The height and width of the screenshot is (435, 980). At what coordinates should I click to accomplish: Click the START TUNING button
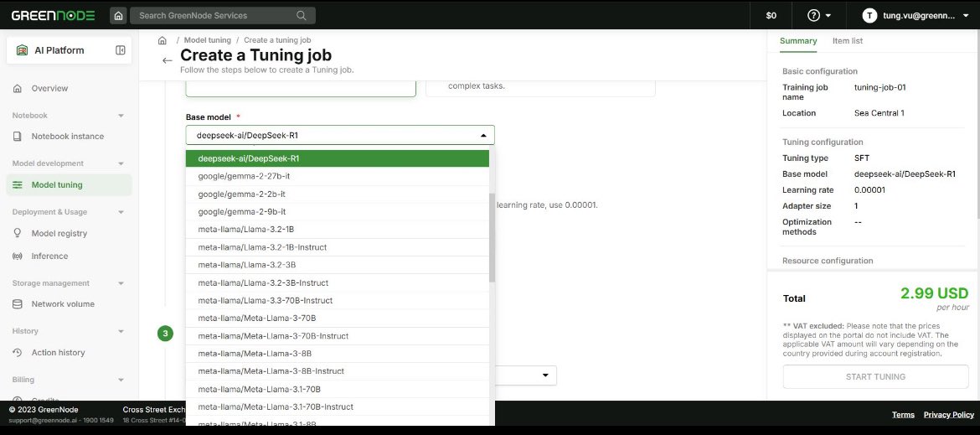click(875, 377)
